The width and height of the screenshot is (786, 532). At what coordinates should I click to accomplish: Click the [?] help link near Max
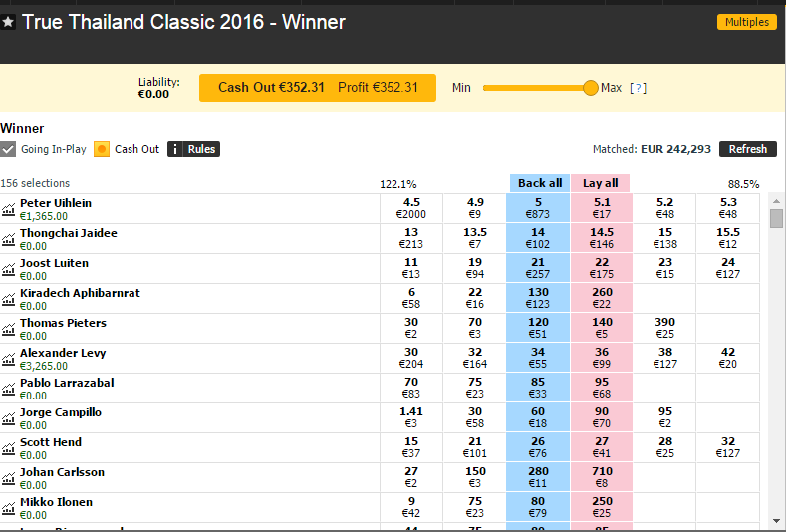coord(639,88)
